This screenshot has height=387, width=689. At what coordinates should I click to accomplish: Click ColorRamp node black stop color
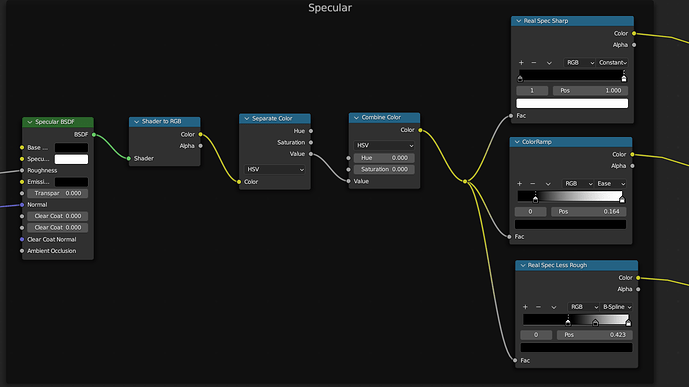pyautogui.click(x=570, y=224)
